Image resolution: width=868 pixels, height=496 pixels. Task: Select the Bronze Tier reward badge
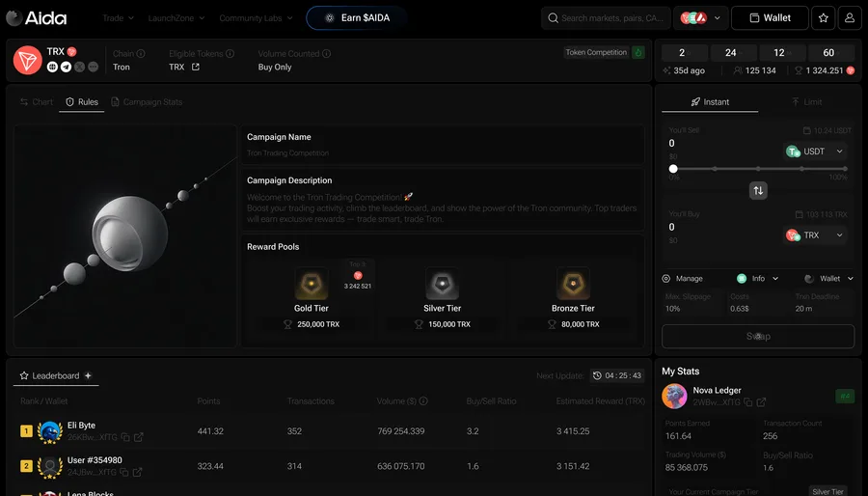coord(573,284)
